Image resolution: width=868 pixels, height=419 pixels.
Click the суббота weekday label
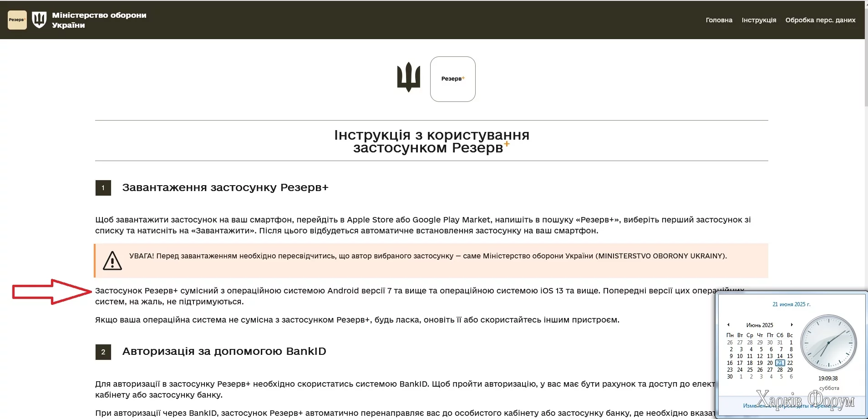click(829, 388)
